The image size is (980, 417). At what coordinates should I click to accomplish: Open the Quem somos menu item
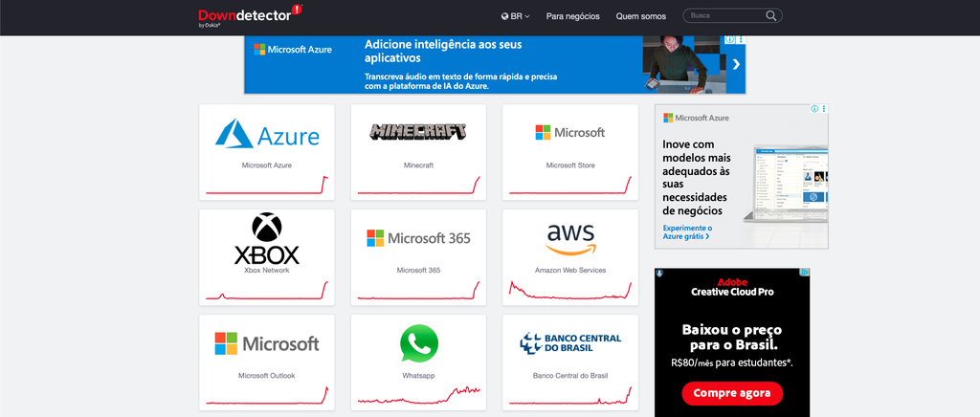tap(640, 16)
